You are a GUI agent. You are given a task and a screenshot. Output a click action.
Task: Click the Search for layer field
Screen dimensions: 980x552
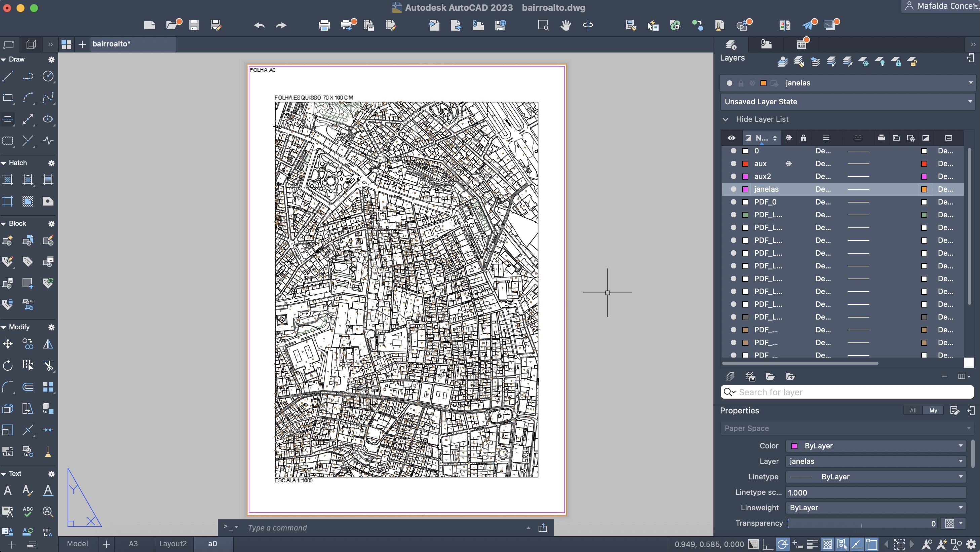(x=852, y=392)
